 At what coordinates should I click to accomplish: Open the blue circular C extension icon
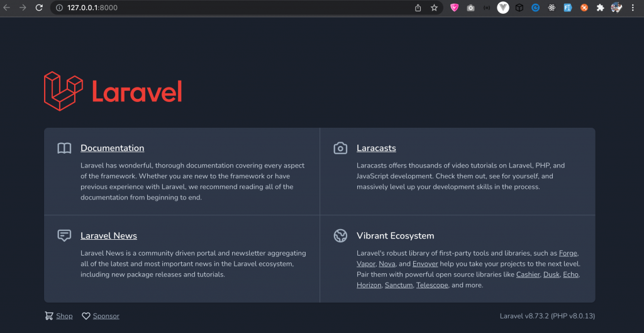pos(535,8)
